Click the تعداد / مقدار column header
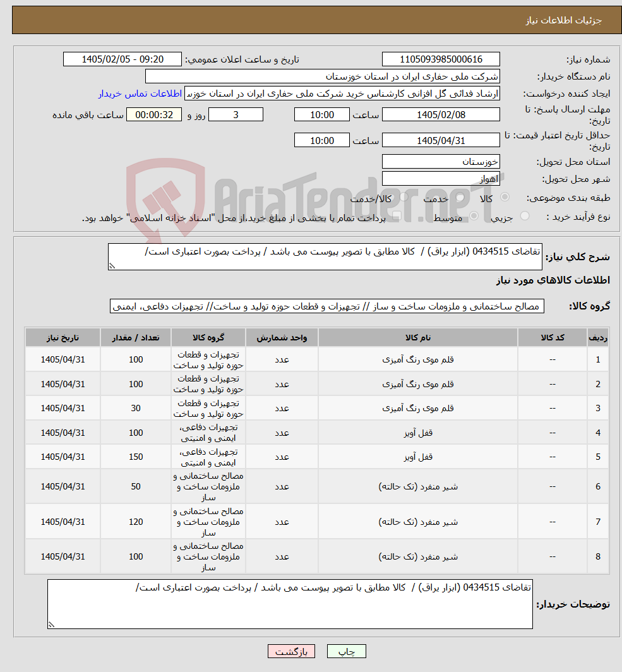 click(x=136, y=337)
